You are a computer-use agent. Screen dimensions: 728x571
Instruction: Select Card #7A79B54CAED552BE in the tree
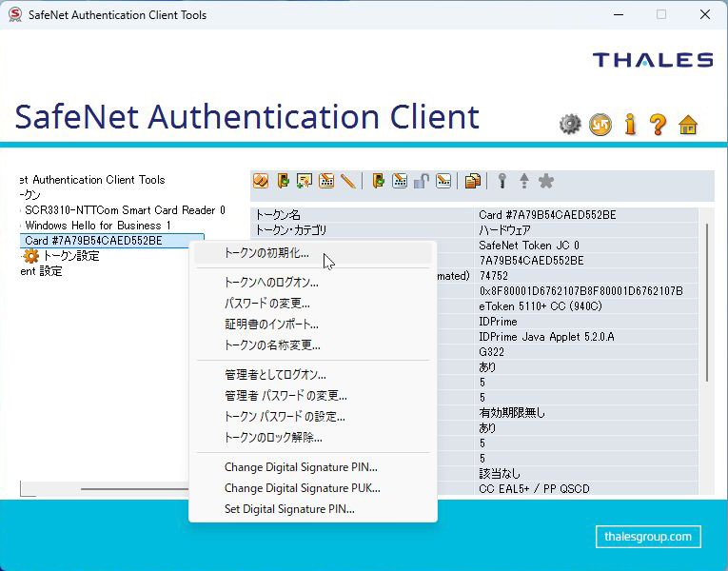tap(112, 241)
